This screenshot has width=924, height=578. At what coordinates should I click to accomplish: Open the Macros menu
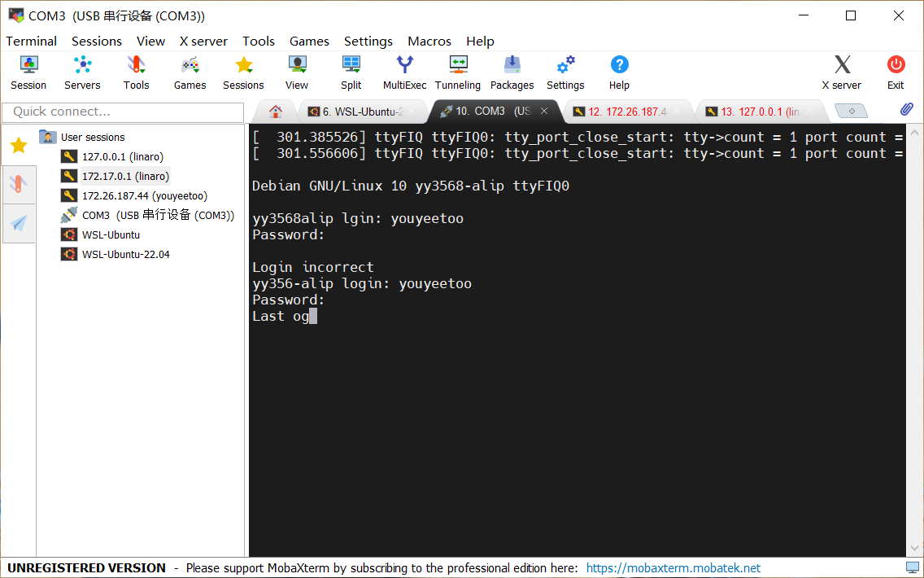(429, 41)
